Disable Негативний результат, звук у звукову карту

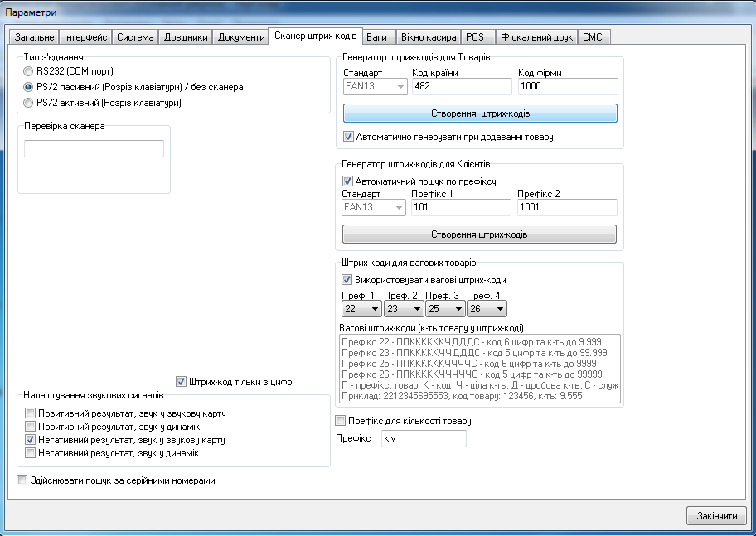click(31, 440)
